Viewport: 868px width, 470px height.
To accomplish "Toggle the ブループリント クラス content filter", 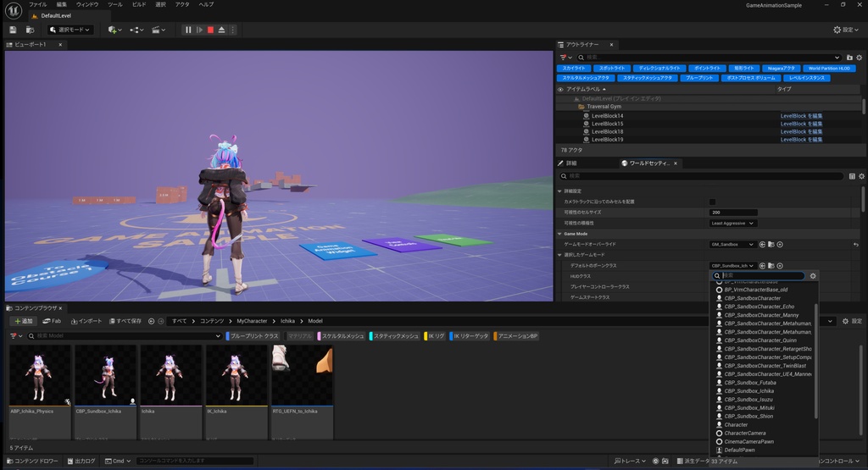I will coord(253,336).
